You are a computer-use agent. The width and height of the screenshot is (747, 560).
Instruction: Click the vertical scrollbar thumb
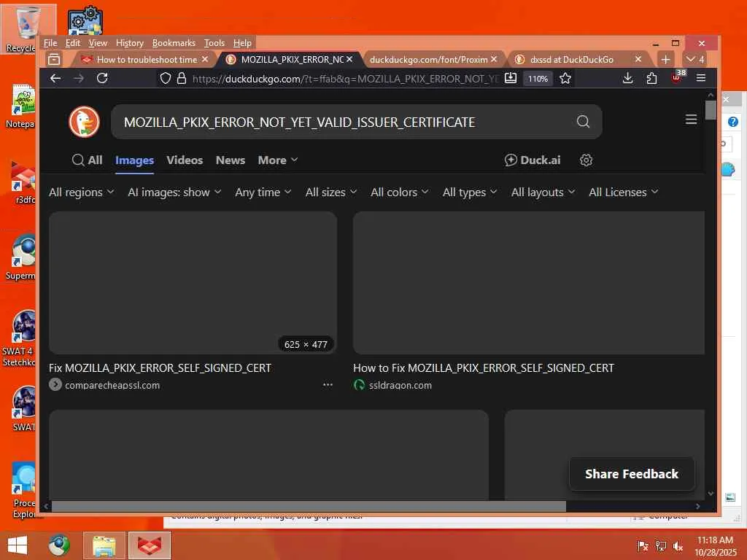(x=711, y=111)
